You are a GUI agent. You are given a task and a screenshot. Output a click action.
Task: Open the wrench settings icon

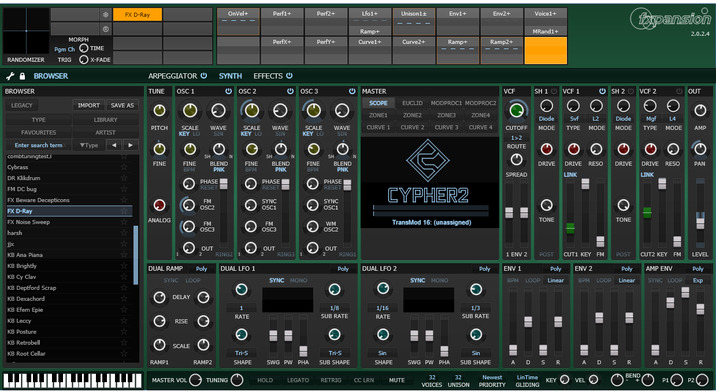(10, 76)
